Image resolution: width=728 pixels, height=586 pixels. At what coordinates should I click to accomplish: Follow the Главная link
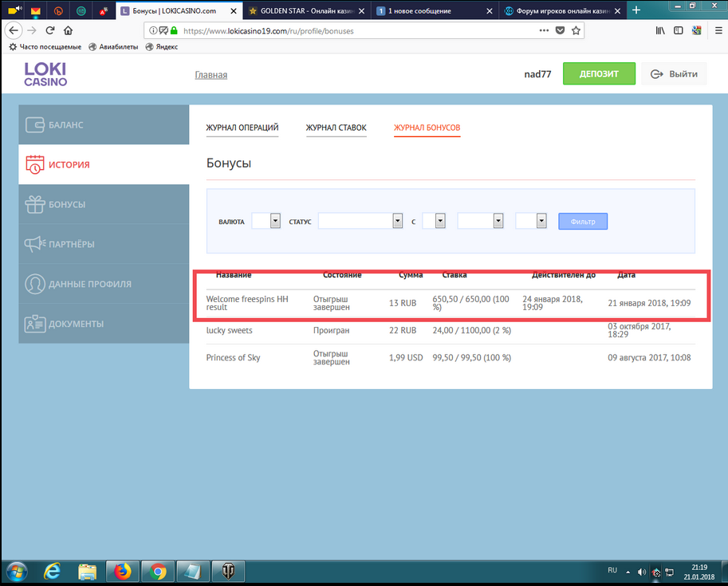(x=211, y=75)
